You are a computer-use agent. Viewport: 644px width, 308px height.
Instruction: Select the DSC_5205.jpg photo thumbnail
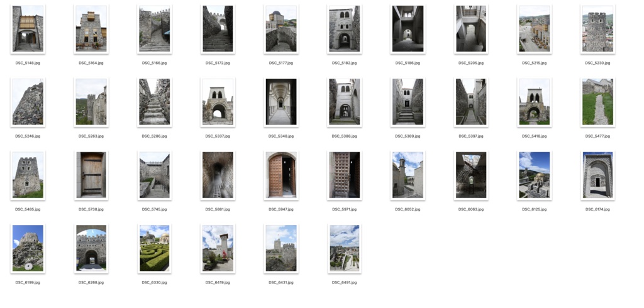471,29
